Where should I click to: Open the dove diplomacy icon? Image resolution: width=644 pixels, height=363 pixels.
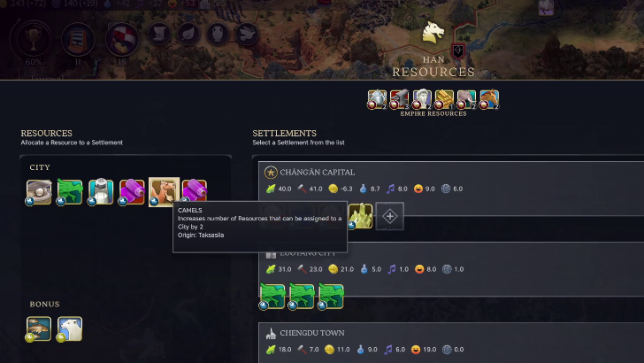[247, 34]
